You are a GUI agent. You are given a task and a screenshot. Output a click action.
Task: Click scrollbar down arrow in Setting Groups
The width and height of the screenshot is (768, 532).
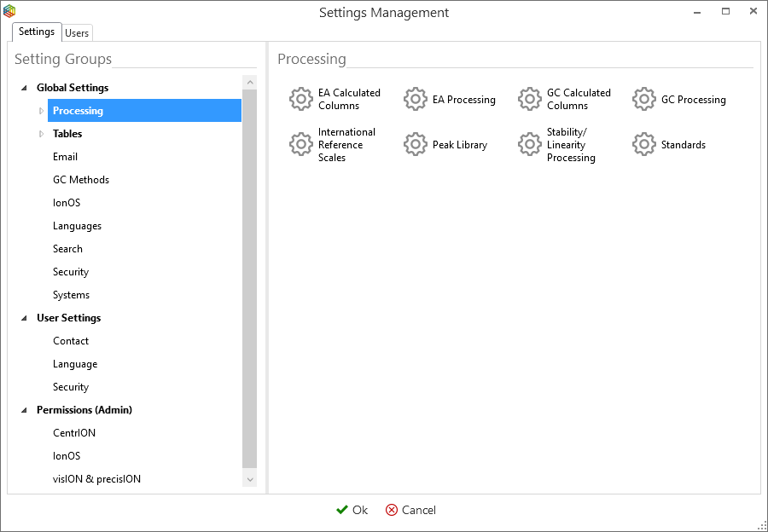(249, 479)
